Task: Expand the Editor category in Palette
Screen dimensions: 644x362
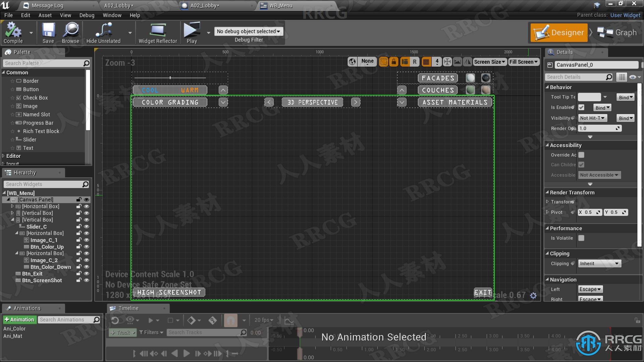Action: coord(3,156)
